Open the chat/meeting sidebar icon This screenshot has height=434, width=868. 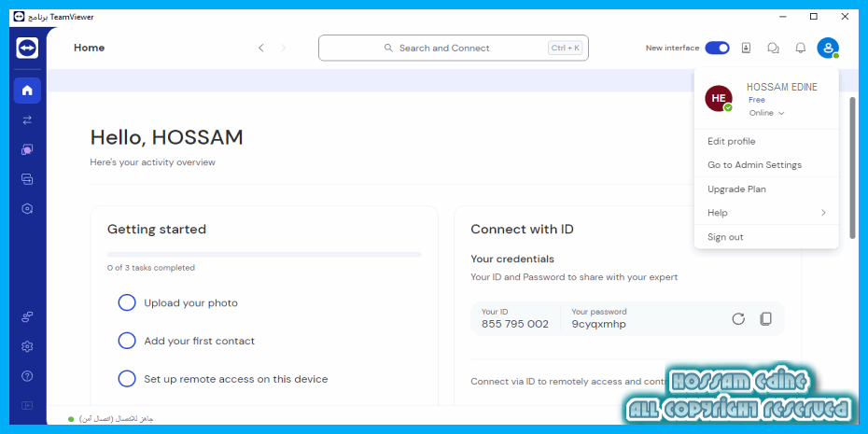tap(27, 149)
